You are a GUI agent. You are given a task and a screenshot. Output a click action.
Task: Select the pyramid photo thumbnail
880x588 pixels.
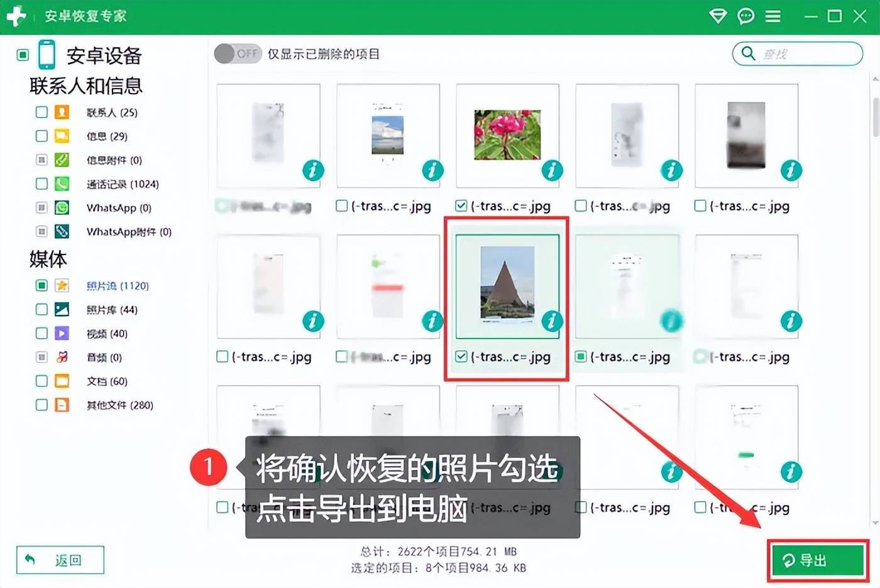(507, 283)
